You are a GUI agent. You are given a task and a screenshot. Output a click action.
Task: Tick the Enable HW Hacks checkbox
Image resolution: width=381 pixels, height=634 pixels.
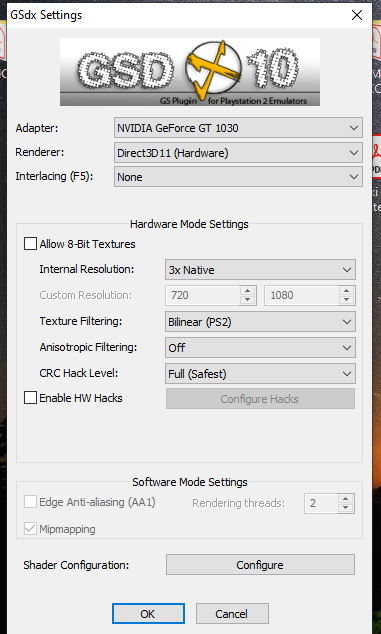click(30, 398)
